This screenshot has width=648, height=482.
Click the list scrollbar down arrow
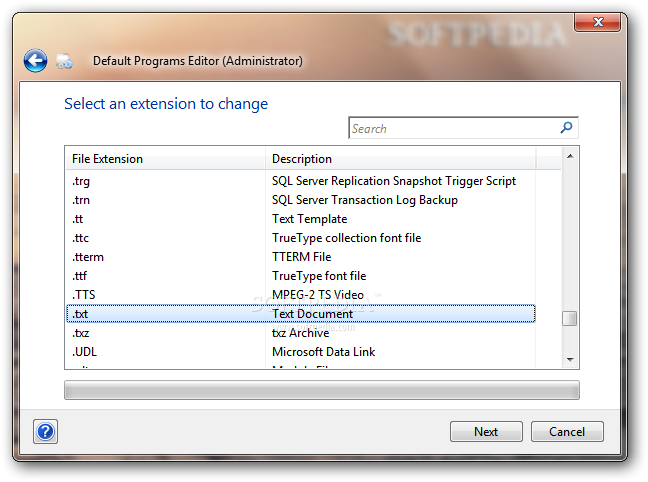(570, 359)
